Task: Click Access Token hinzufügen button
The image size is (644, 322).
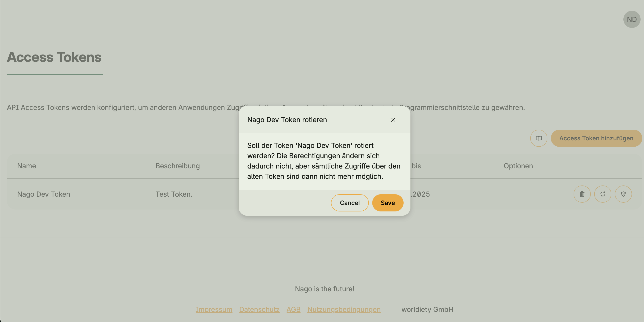Action: [x=596, y=138]
